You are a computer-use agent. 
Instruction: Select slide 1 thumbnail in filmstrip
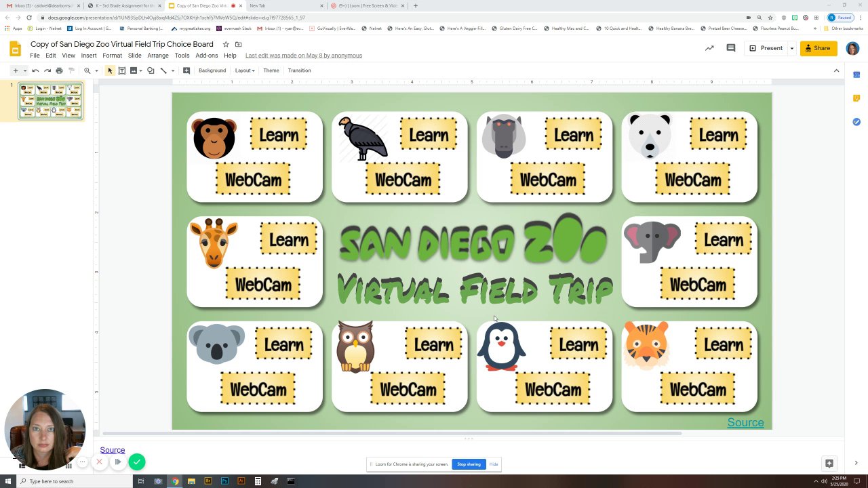point(51,101)
